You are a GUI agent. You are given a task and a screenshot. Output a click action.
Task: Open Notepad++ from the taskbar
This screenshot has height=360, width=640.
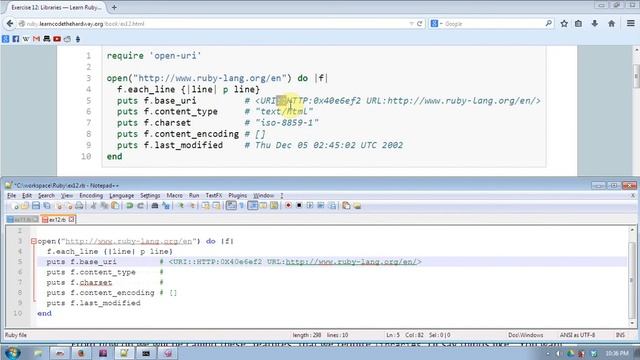click(x=124, y=353)
